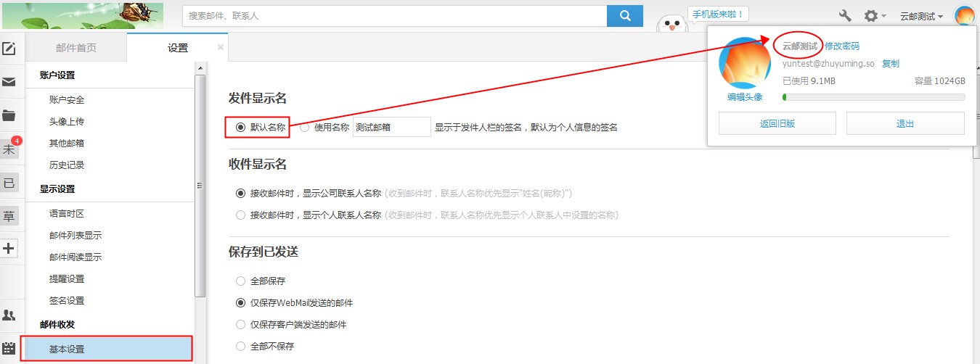Expand the 云邮测试 account dropdown
Screen dimensions: 980x364
(921, 16)
